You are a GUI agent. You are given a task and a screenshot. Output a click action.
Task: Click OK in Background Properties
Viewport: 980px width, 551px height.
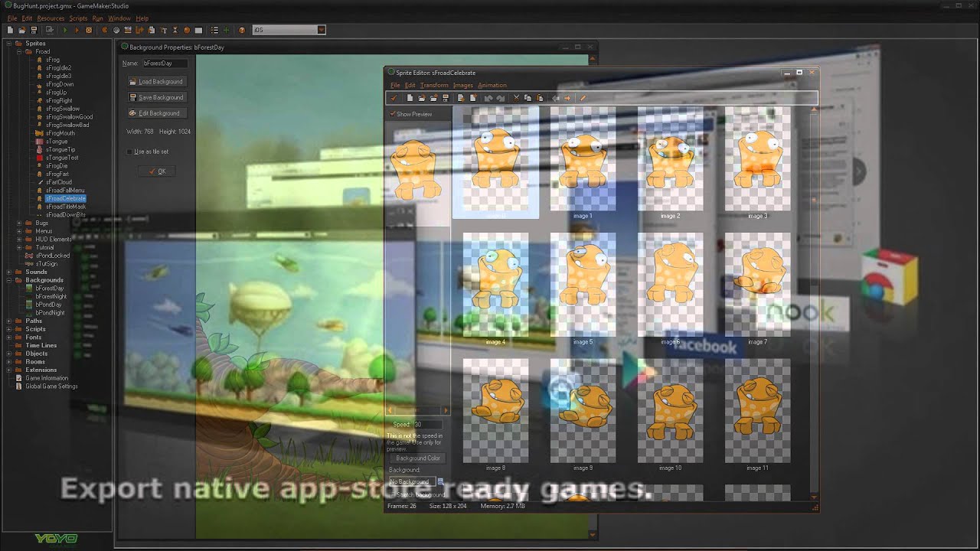[x=158, y=171]
